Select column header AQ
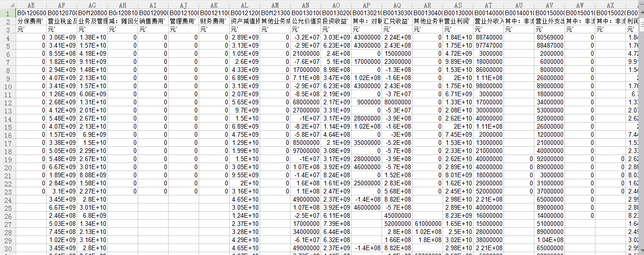 (397, 5)
